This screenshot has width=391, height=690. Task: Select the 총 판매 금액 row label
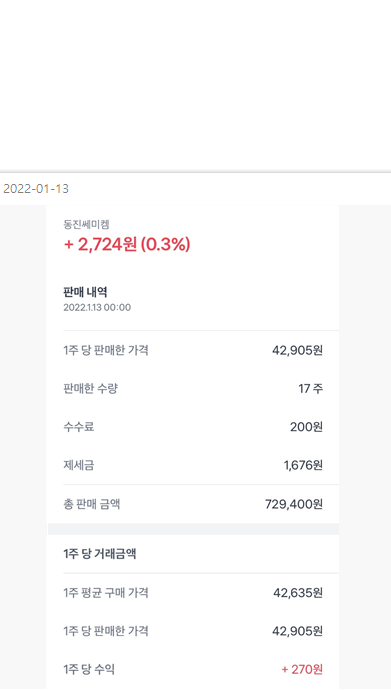click(92, 504)
